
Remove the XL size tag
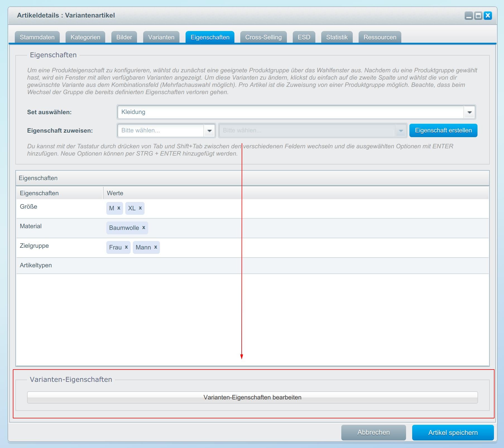140,208
